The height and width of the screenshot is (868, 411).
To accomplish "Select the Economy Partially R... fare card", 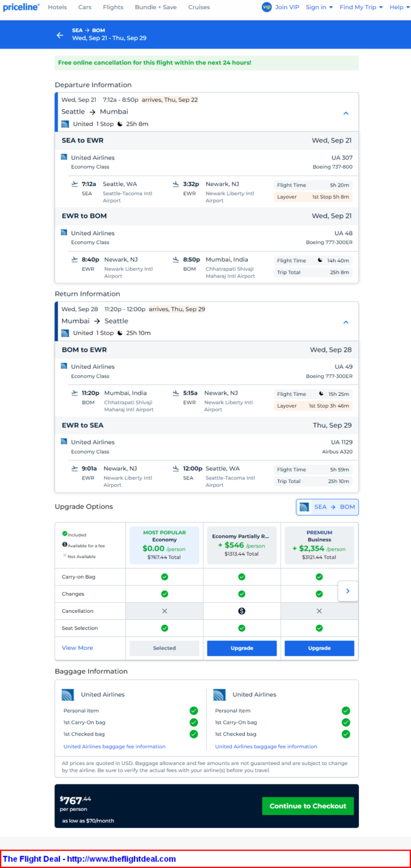I will coord(242,545).
